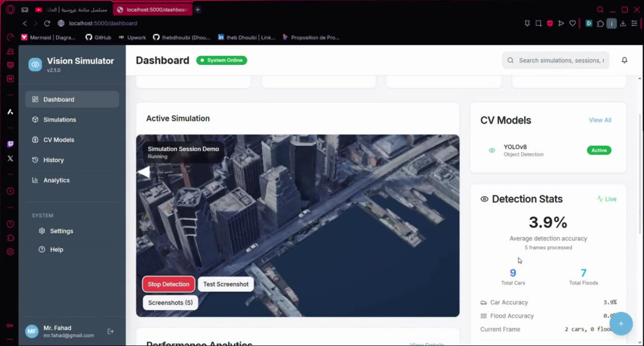The width and height of the screenshot is (644, 346).
Task: Open Opera sidebar history clock icon
Action: coord(10,224)
